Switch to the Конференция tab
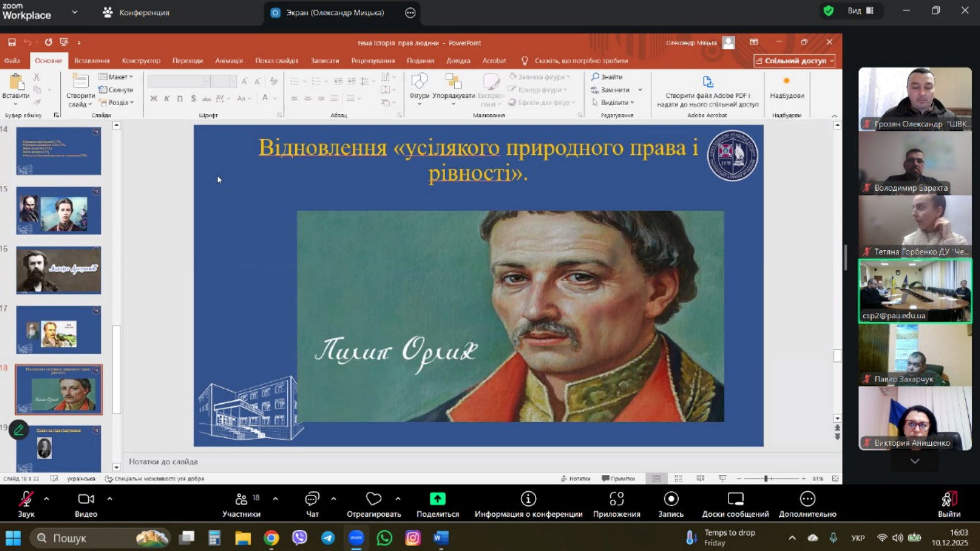Image resolution: width=980 pixels, height=551 pixels. [136, 12]
